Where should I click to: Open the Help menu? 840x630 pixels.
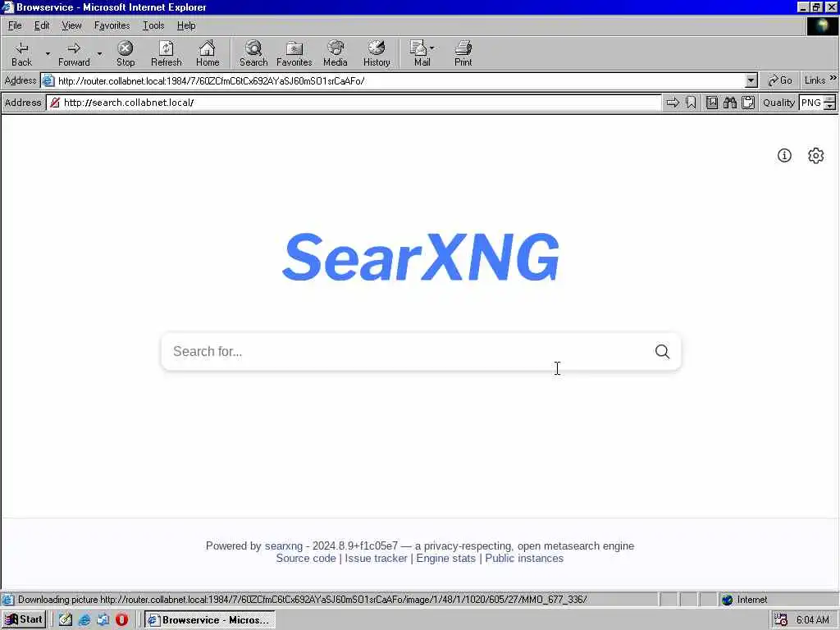(186, 25)
